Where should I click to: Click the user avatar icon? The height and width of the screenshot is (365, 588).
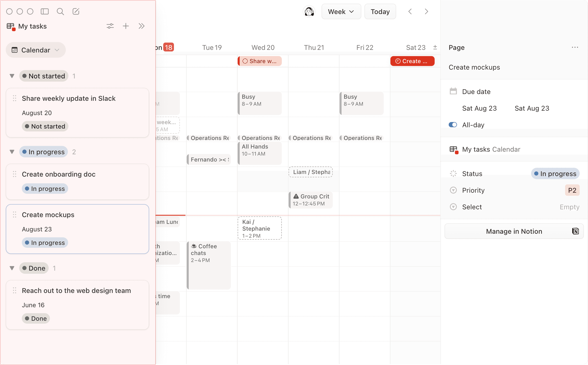coord(309,12)
